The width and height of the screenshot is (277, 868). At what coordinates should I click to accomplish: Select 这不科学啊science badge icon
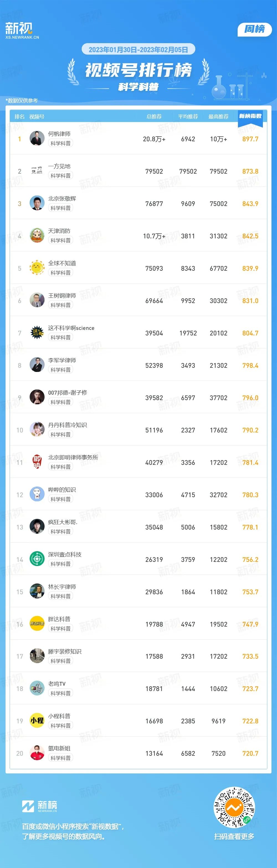point(37,333)
